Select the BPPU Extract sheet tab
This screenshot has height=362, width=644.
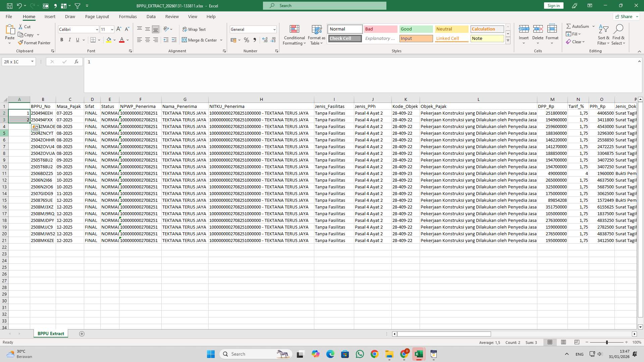click(x=51, y=334)
